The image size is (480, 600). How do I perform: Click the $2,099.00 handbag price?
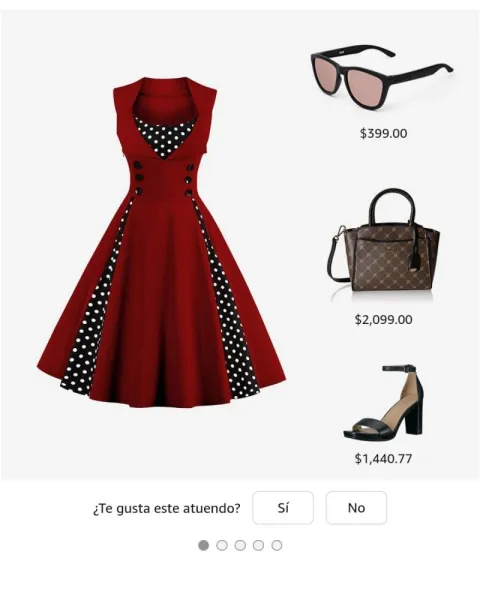384,320
